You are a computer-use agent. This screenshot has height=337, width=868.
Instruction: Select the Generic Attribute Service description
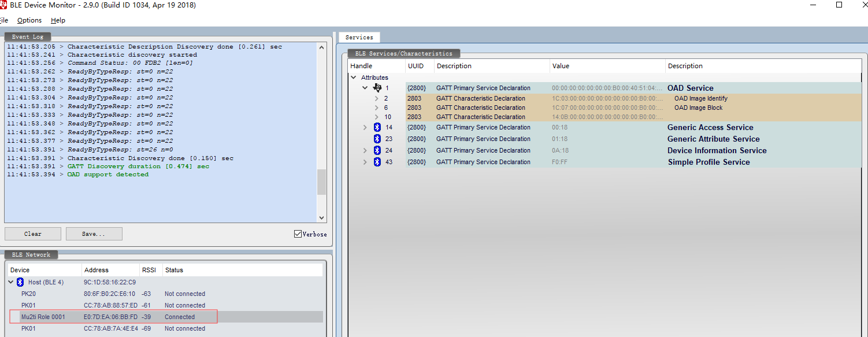pos(714,139)
